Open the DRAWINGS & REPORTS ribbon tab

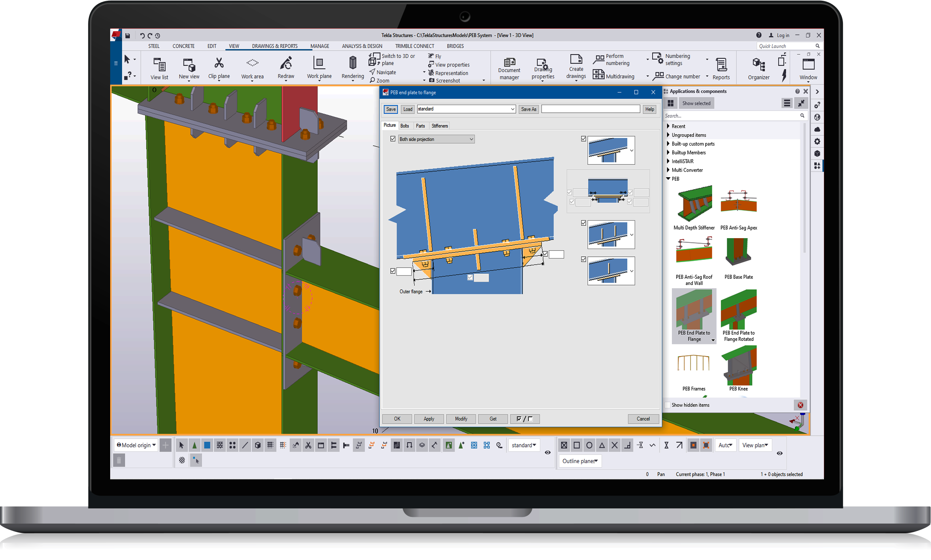coord(275,46)
